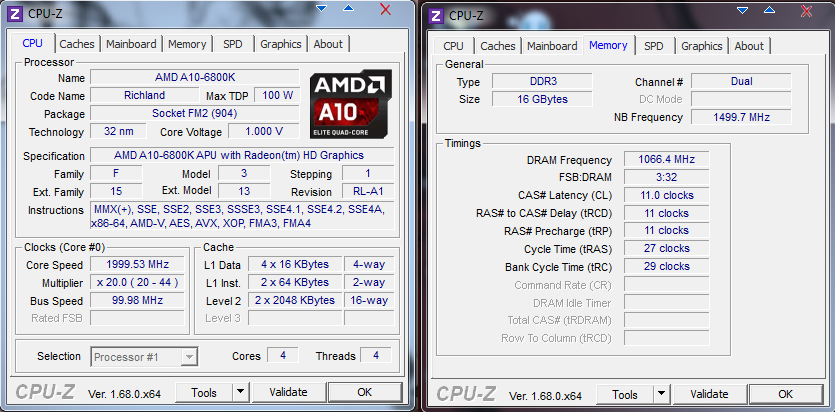This screenshot has height=412, width=835.
Task: Select the Memory tab in right window
Action: (608, 45)
